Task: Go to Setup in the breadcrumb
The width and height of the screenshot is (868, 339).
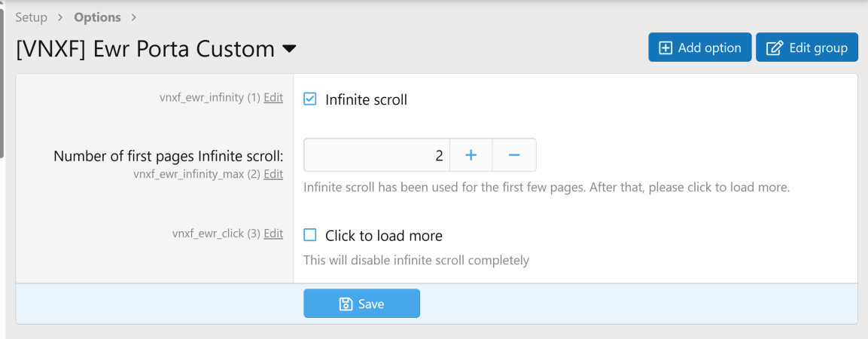Action: pyautogui.click(x=31, y=17)
